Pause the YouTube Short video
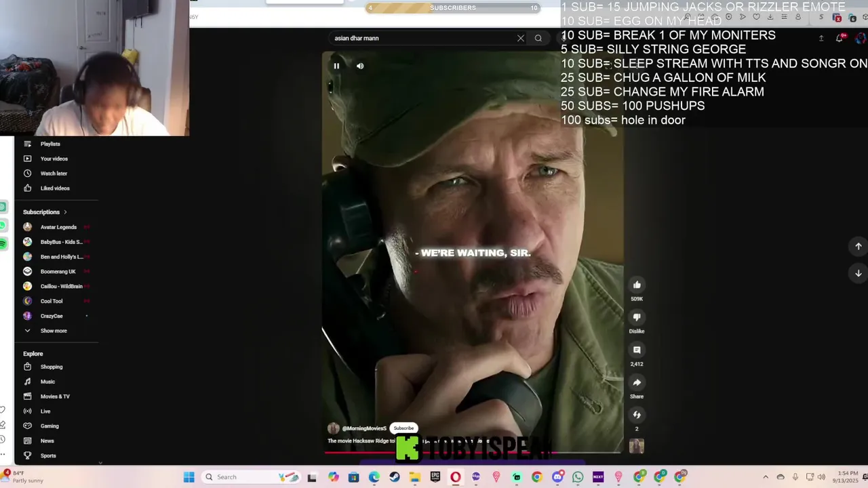 [336, 66]
